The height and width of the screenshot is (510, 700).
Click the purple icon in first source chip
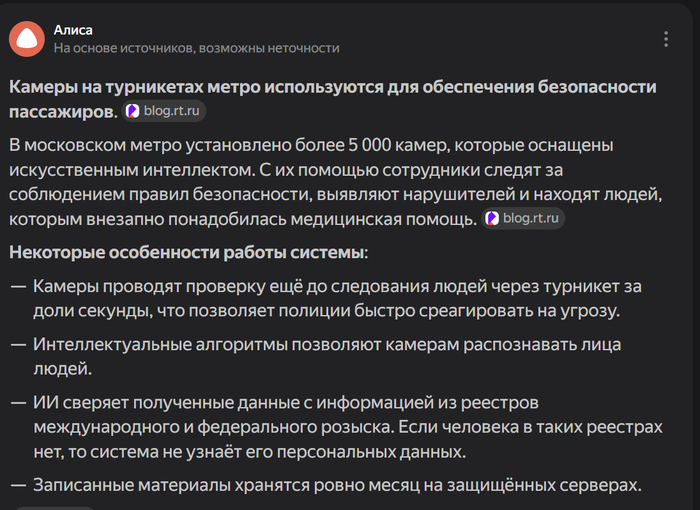pos(133,111)
